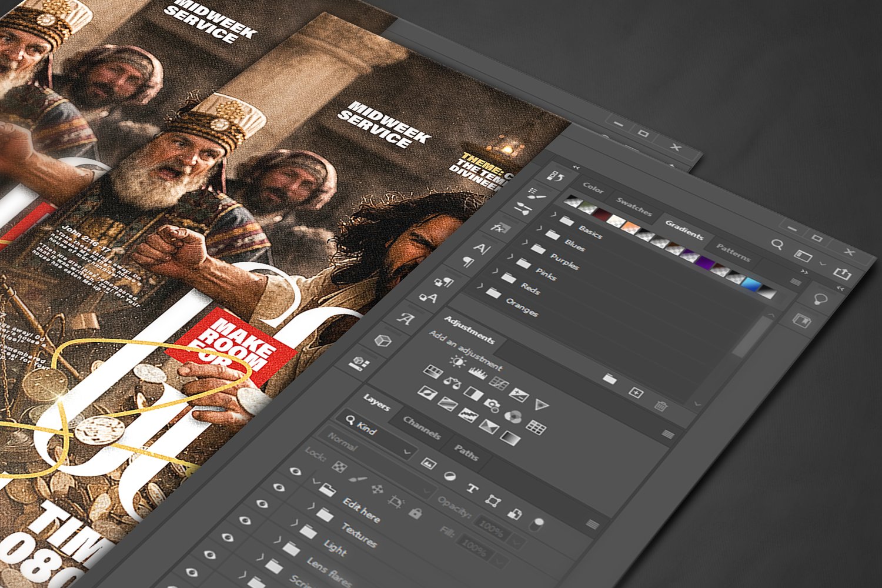Image resolution: width=882 pixels, height=588 pixels.
Task: Toggle lock position
Action: click(x=377, y=490)
